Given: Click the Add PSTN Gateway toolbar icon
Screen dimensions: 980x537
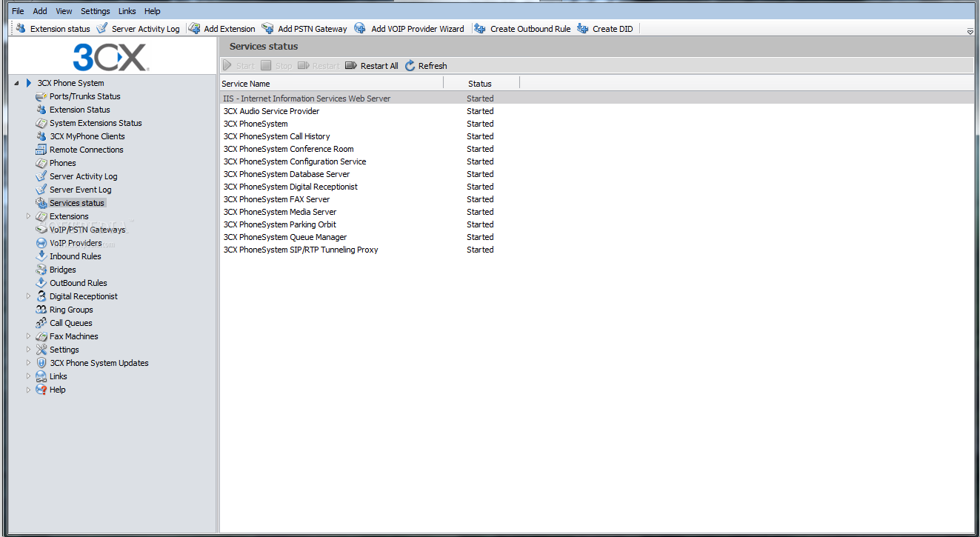Looking at the screenshot, I should pyautogui.click(x=267, y=29).
